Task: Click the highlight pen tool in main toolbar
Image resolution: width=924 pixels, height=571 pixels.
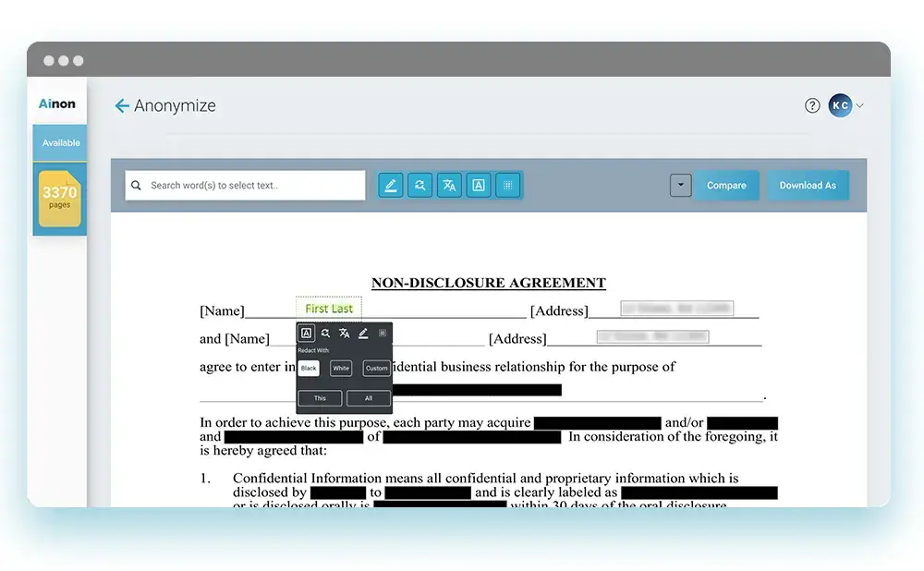Action: [x=390, y=186]
